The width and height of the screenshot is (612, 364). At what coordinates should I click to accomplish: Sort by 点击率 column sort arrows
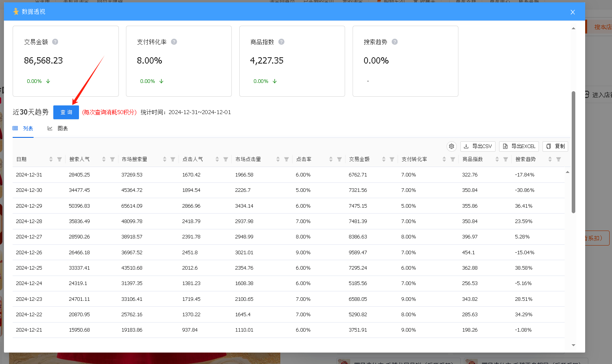click(331, 159)
